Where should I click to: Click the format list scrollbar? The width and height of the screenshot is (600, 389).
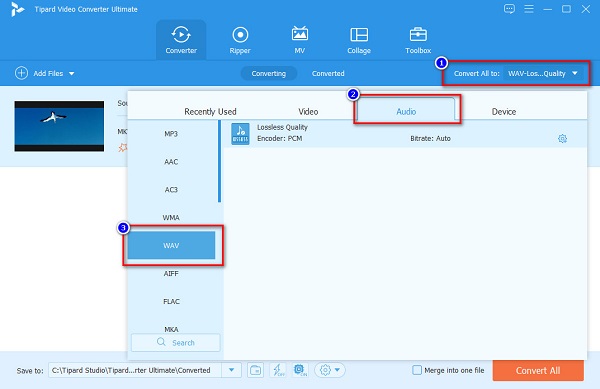coord(220,161)
